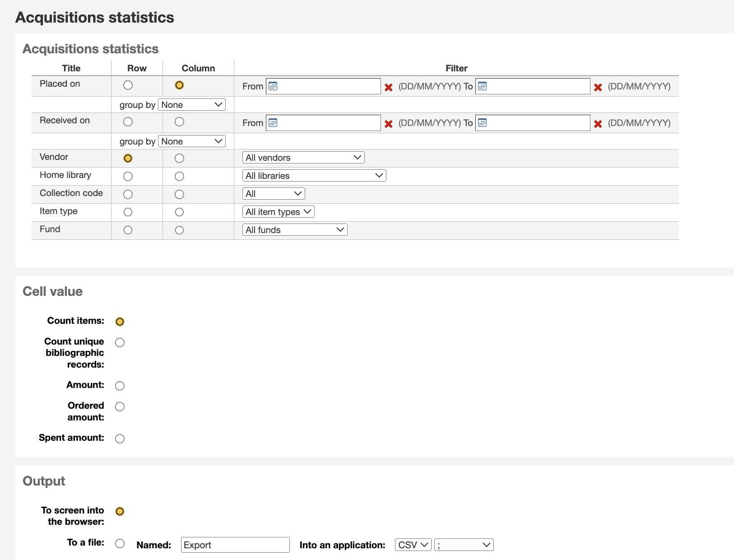Select Row radio for Fund

pyautogui.click(x=128, y=230)
